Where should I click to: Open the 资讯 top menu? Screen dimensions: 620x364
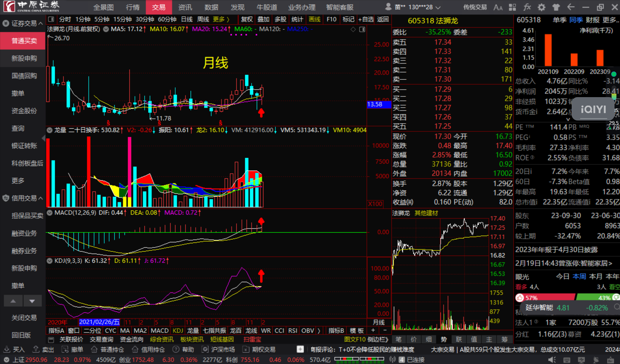coord(185,7)
